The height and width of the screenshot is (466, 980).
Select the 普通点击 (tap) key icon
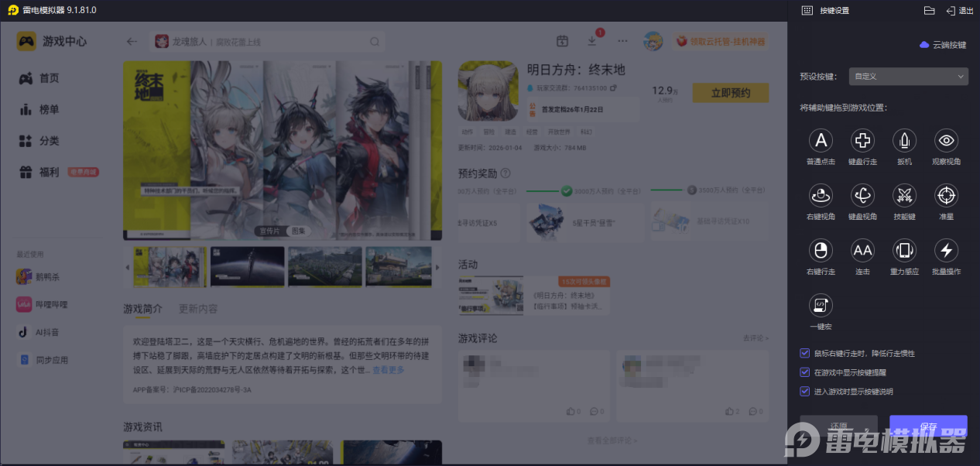(x=821, y=140)
